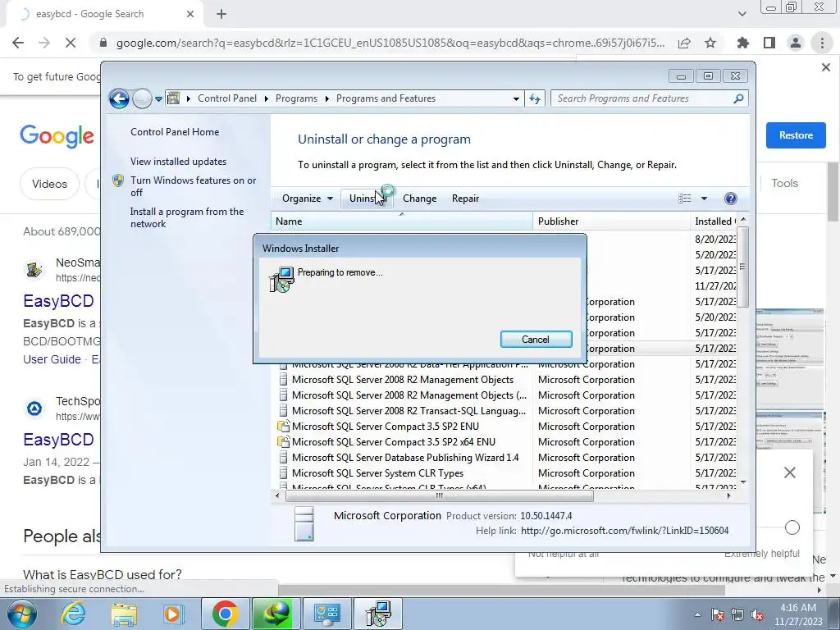Click the Uninstall toolbar button
This screenshot has width=840, height=630.
pos(367,199)
